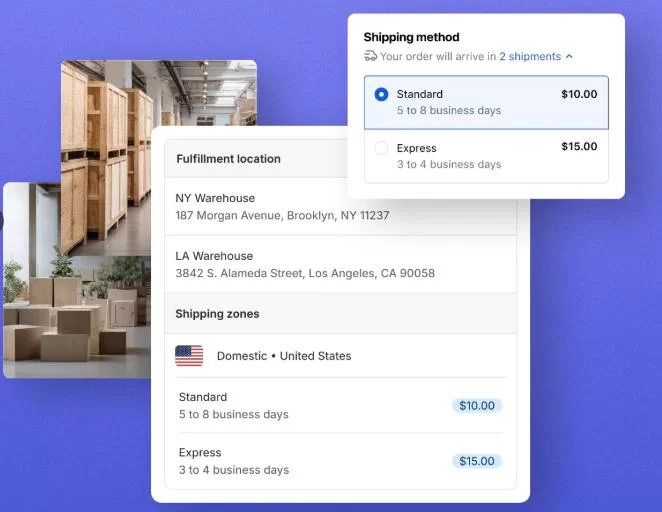Select the Standard shipping radio button
Image resolution: width=662 pixels, height=512 pixels.
(381, 94)
